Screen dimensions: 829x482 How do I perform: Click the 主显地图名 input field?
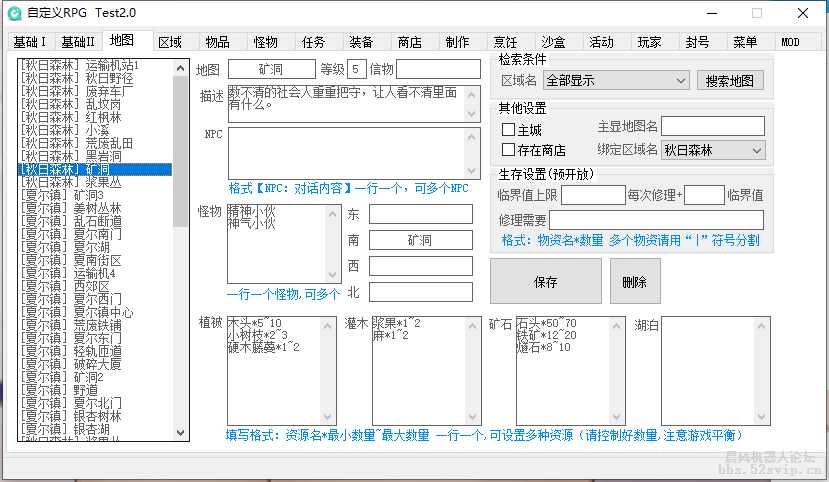[713, 126]
